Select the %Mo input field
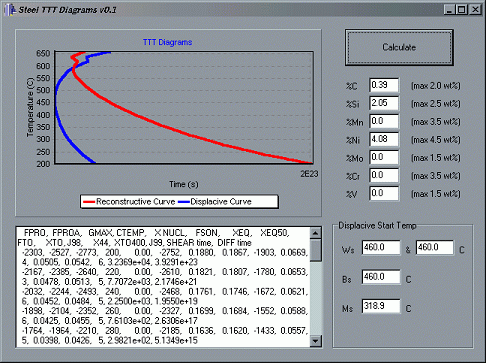Image resolution: width=486 pixels, height=363 pixels. click(384, 157)
